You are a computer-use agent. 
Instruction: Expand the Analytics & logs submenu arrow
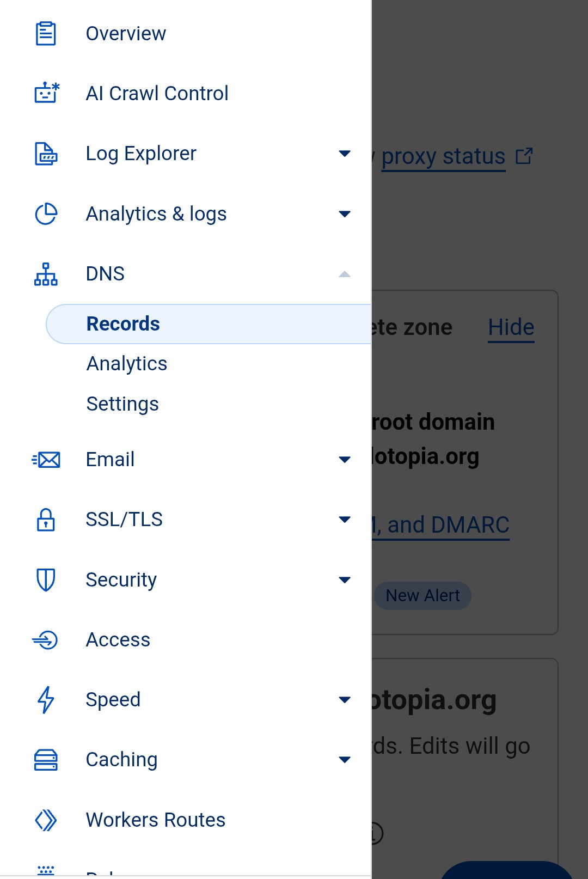click(x=345, y=214)
